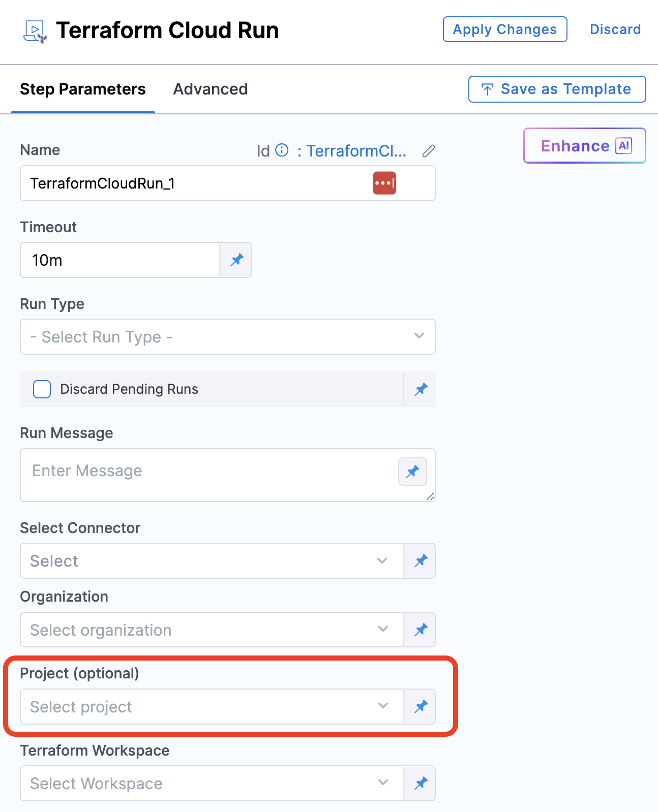Click the pin icon inside Run Message box
This screenshot has width=658, height=812.
pyautogui.click(x=412, y=472)
